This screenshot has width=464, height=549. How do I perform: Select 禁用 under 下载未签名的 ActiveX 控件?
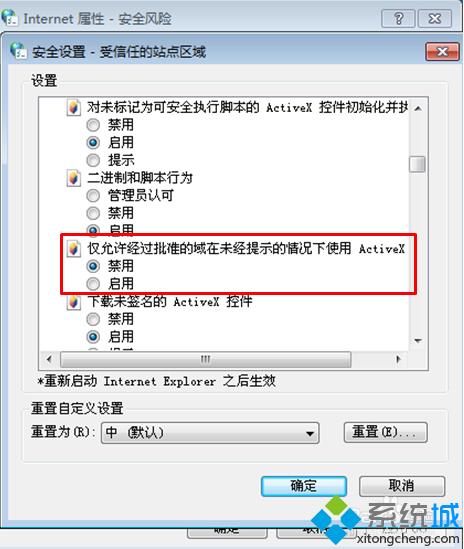click(x=93, y=319)
